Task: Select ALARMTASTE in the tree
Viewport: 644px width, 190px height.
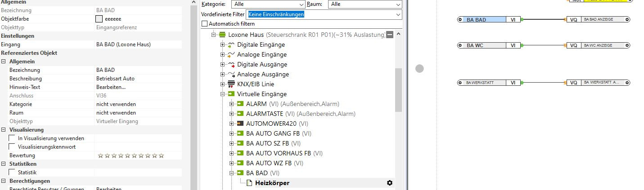Action: [x=265, y=114]
